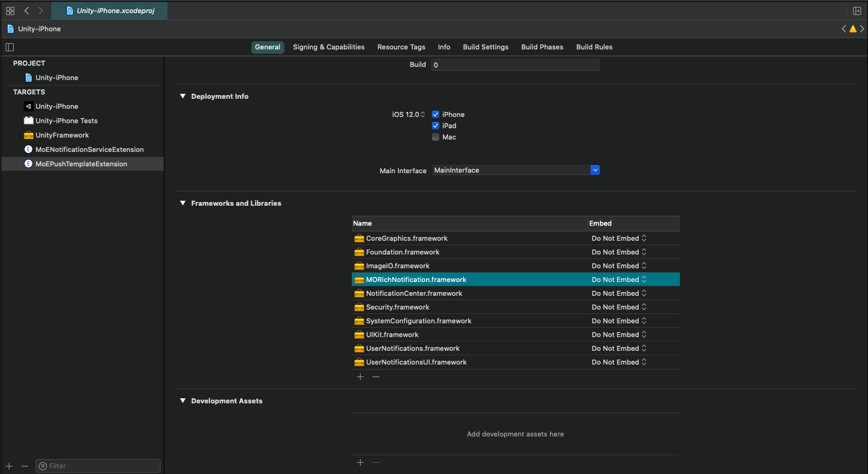Open the related items grid icon
The width and height of the screenshot is (868, 474).
click(x=10, y=11)
